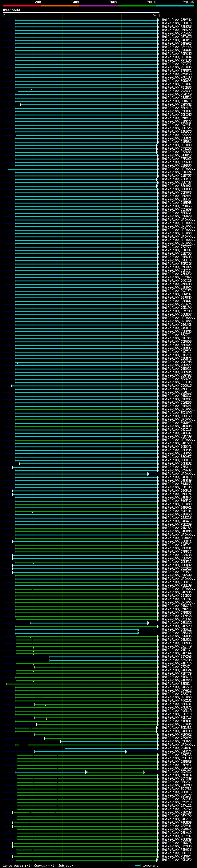
Task: Click the UniRef100_Q29096 label
Action: pos(177,738)
